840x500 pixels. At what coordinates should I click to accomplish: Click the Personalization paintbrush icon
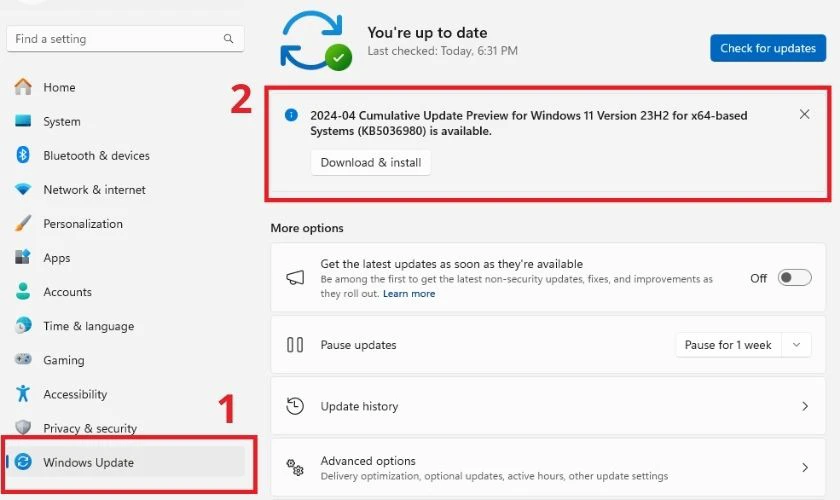23,223
